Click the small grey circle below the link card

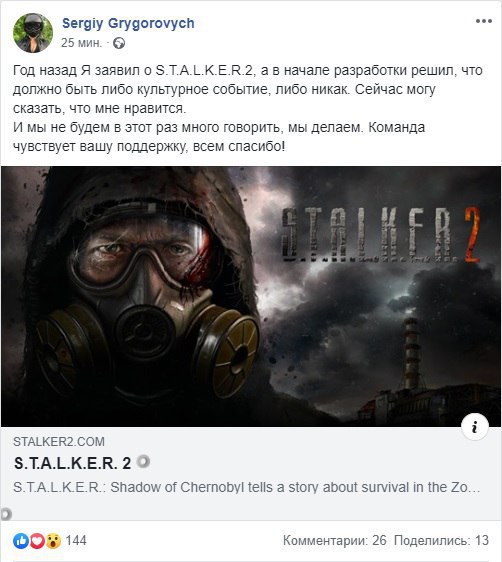click(6, 514)
